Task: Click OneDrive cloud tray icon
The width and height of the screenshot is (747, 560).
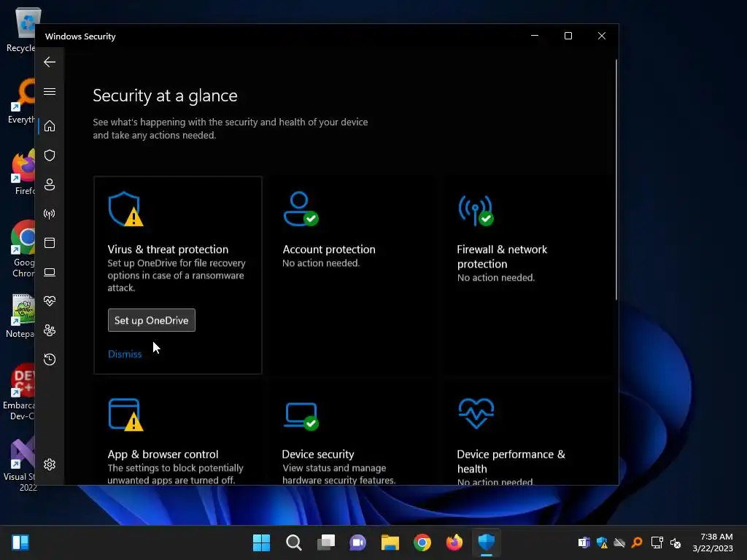Action: (619, 542)
